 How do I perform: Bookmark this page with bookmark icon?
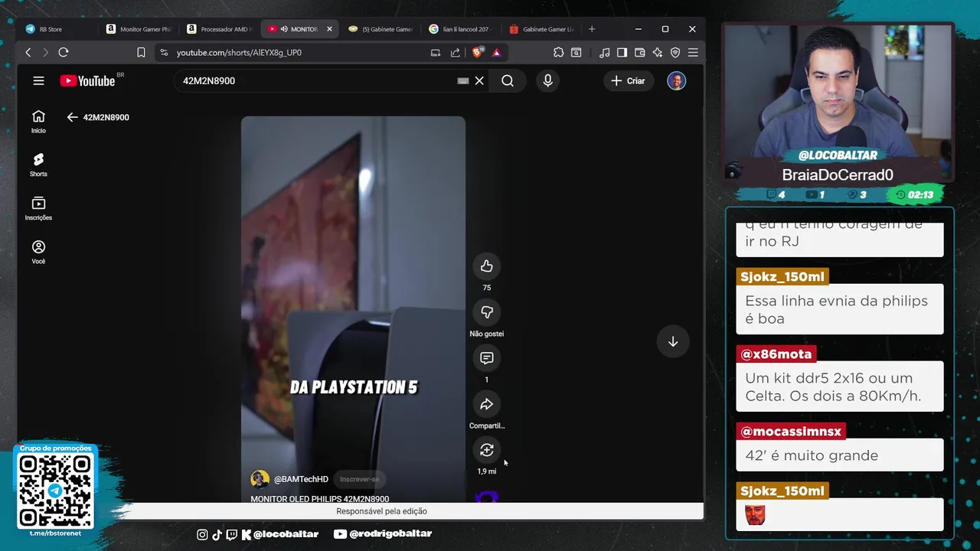[x=141, y=52]
